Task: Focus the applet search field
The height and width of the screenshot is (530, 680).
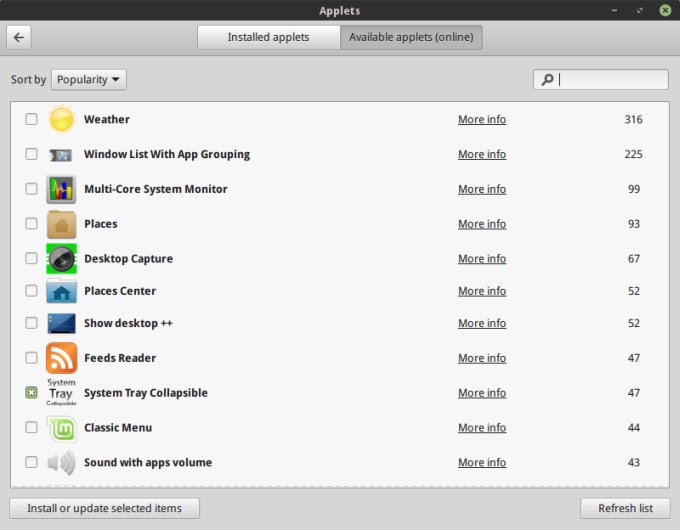Action: [x=601, y=79]
